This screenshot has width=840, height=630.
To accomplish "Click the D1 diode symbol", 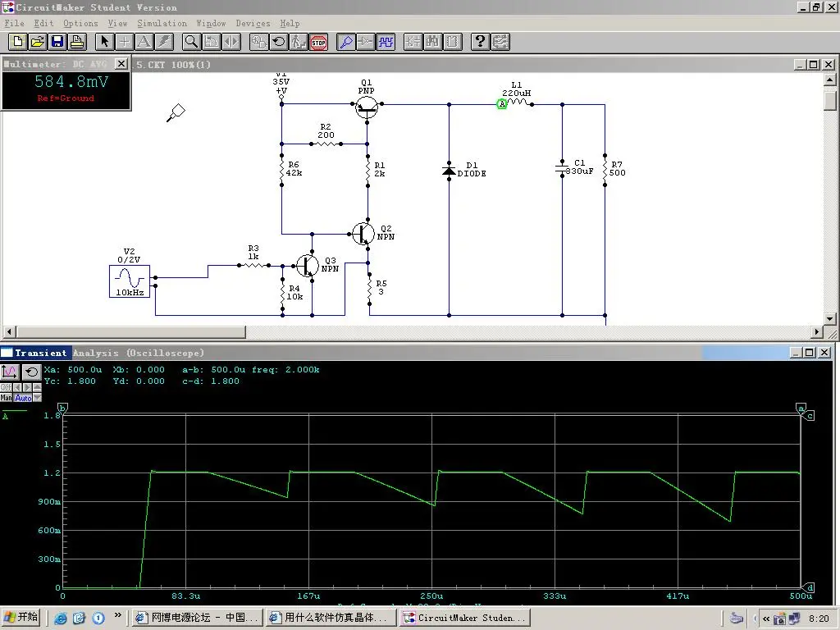I will [x=449, y=171].
